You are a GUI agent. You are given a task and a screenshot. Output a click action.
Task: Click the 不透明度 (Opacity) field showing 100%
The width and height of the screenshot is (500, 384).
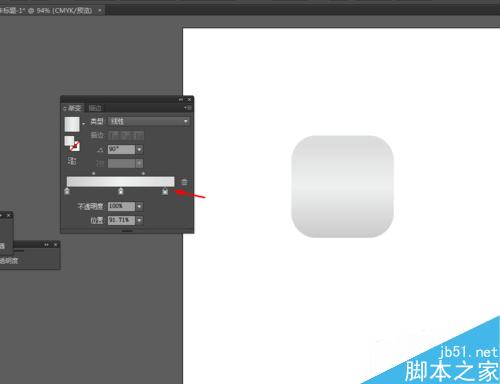coord(121,206)
